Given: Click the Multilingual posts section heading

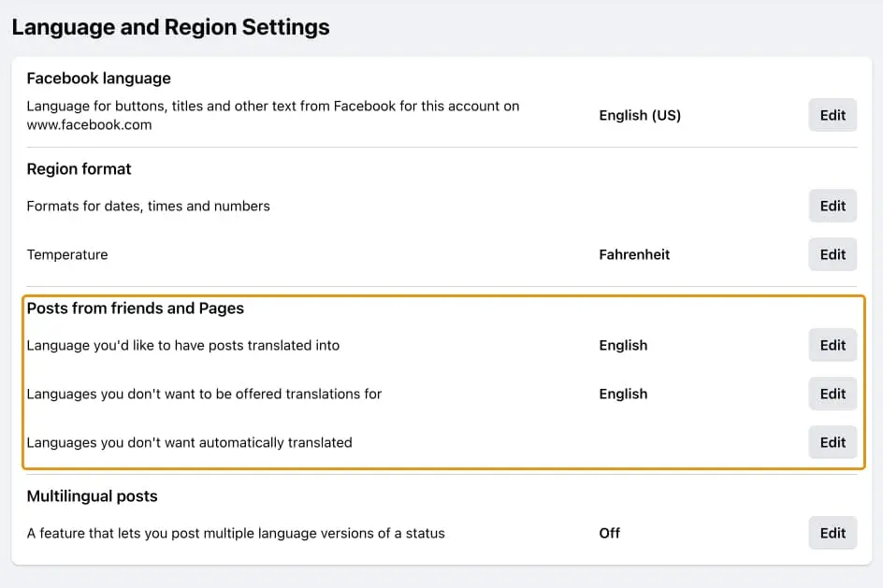Looking at the screenshot, I should pyautogui.click(x=92, y=496).
